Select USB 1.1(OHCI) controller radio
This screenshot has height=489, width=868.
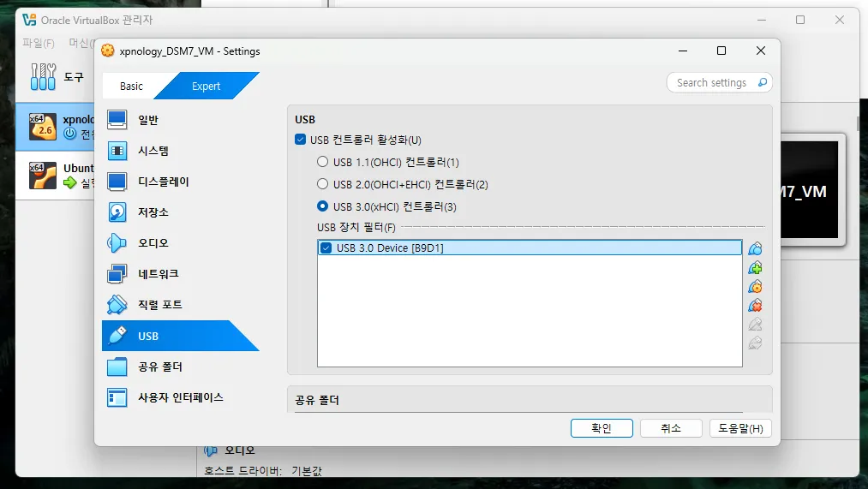322,162
